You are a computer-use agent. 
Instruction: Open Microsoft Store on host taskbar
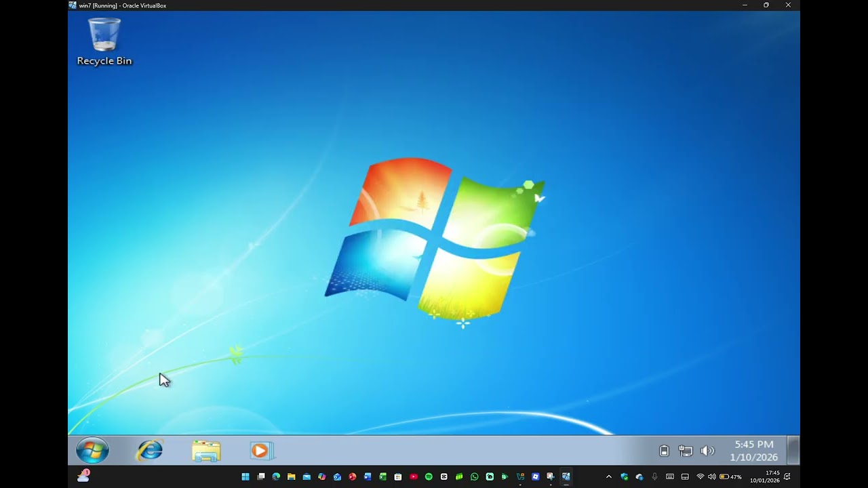pyautogui.click(x=398, y=477)
